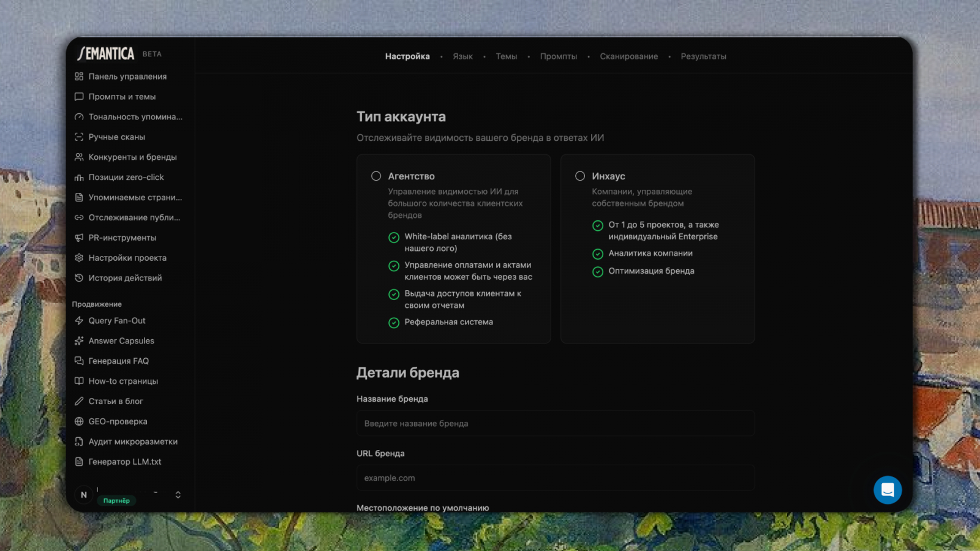
Task: Go to the Язык step tab
Action: [x=462, y=56]
